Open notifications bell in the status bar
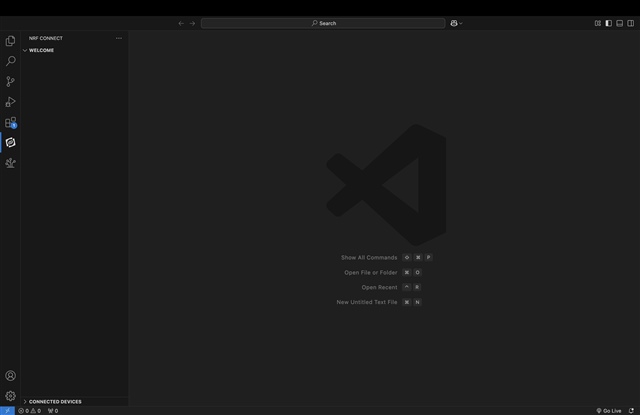 (631, 411)
